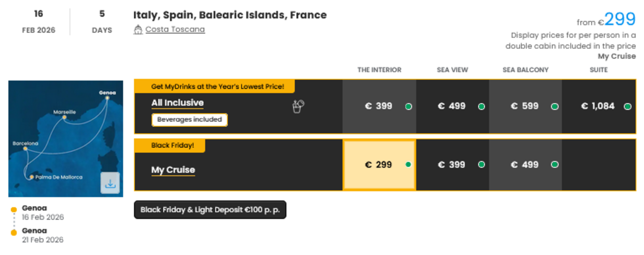Select My Cruise Interior at €299

(379, 165)
